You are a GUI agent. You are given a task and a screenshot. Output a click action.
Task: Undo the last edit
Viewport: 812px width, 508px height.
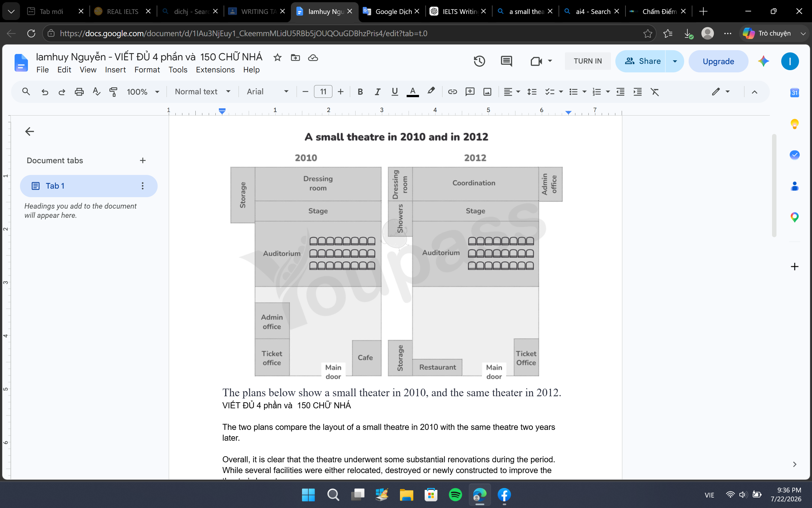tap(45, 92)
